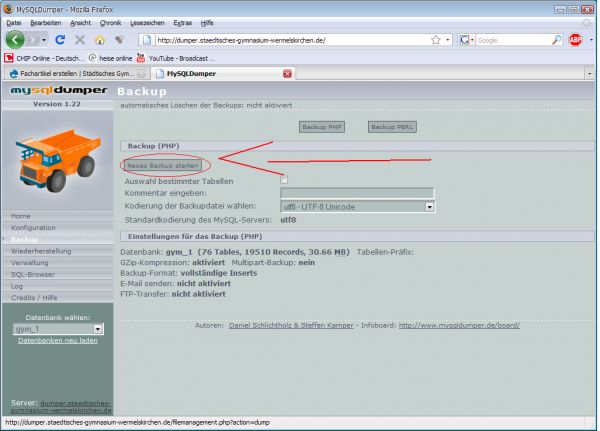Open Wiederherstellung in the sidebar
600x431 pixels.
(41, 251)
